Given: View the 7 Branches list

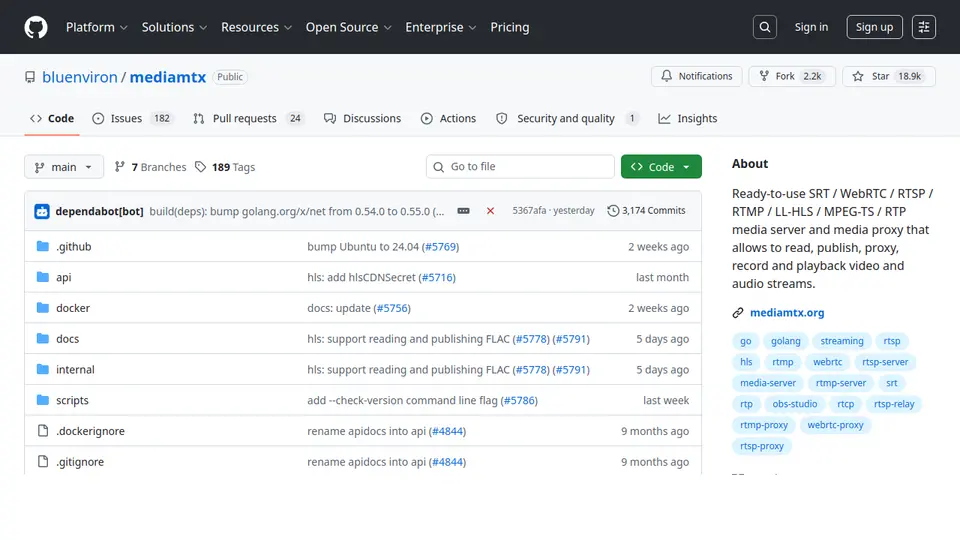Looking at the screenshot, I should coord(151,167).
